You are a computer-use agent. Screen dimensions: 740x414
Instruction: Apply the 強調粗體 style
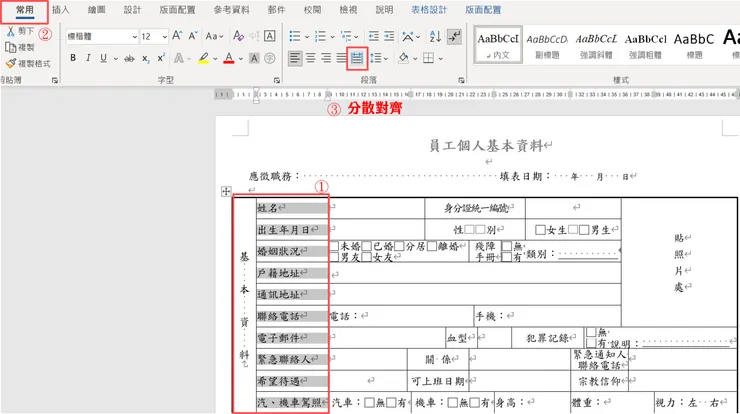click(645, 45)
